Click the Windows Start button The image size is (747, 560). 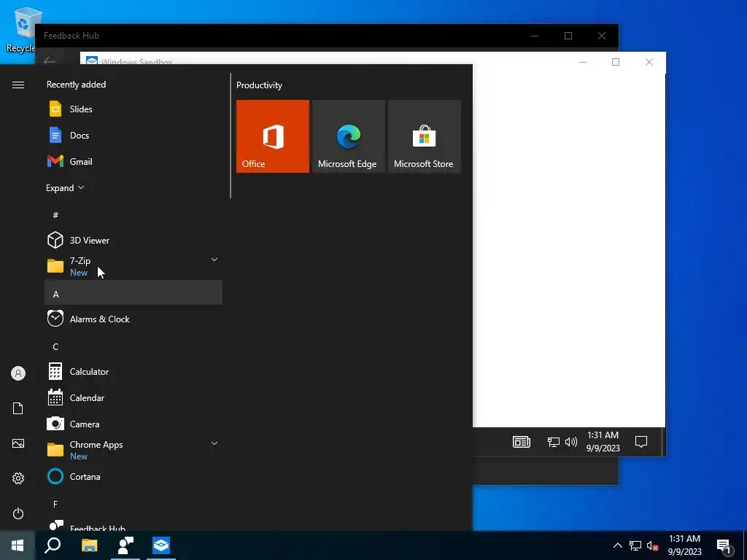pos(18,545)
